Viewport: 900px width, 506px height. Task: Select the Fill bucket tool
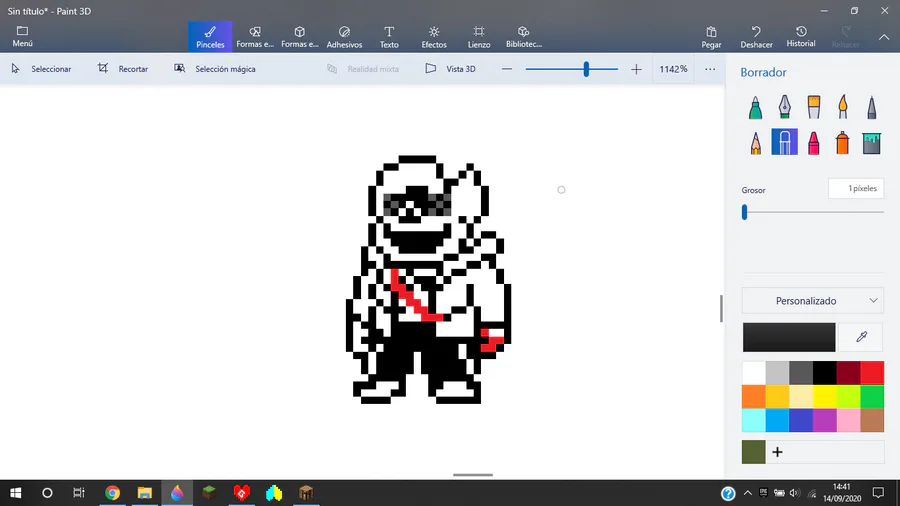tap(872, 142)
